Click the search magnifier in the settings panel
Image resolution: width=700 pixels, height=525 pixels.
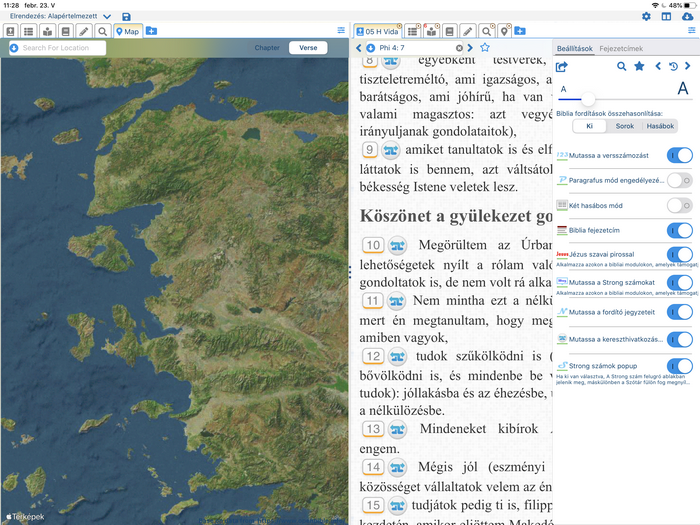coord(621,67)
